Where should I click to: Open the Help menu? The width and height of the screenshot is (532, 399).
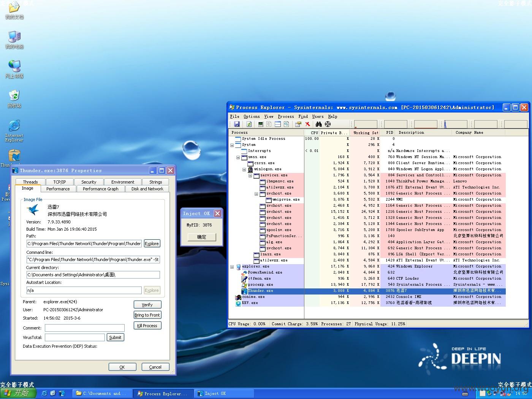(332, 116)
